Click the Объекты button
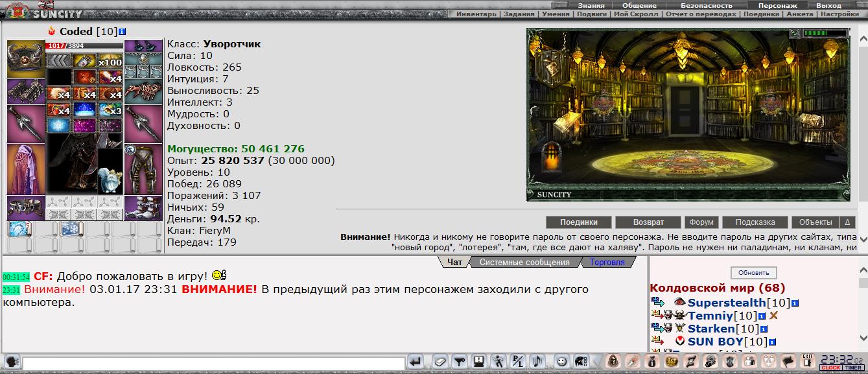The width and height of the screenshot is (868, 374). (815, 222)
